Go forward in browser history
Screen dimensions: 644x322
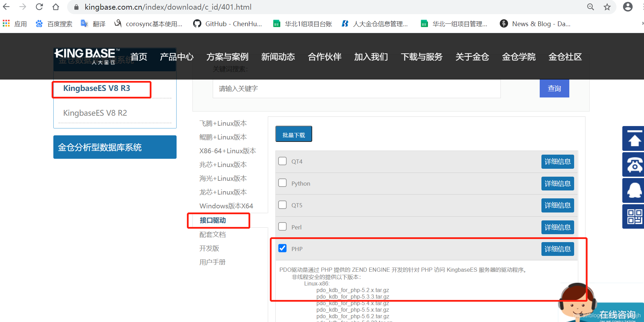point(23,7)
